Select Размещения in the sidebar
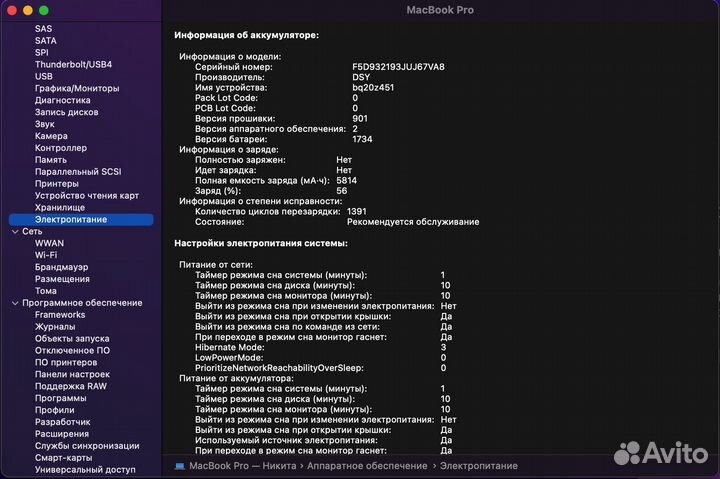 (62, 279)
